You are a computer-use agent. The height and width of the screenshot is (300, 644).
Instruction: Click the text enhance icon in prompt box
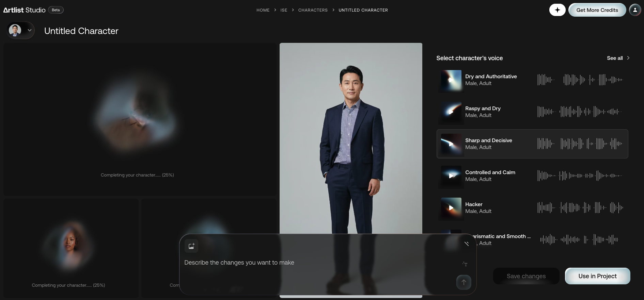[465, 264]
